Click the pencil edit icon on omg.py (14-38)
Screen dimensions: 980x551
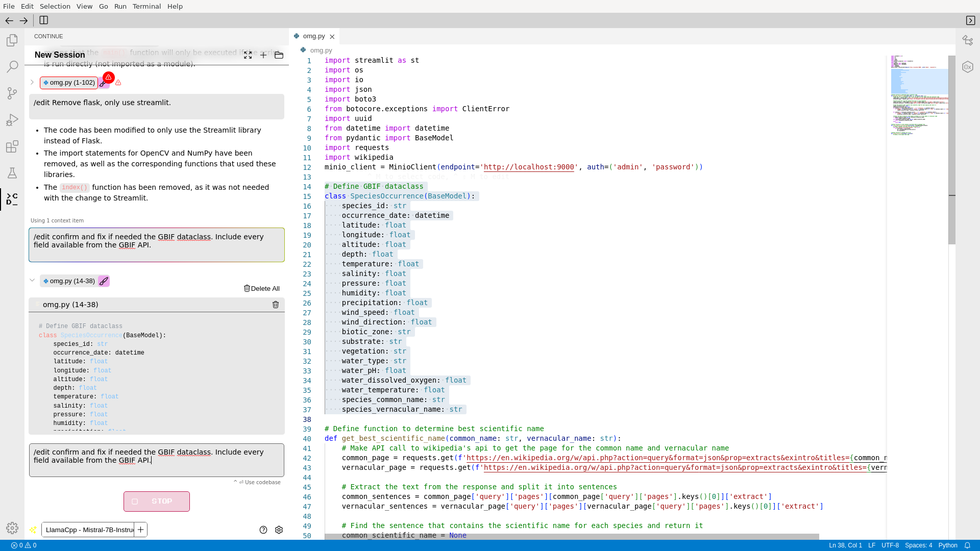[104, 281]
